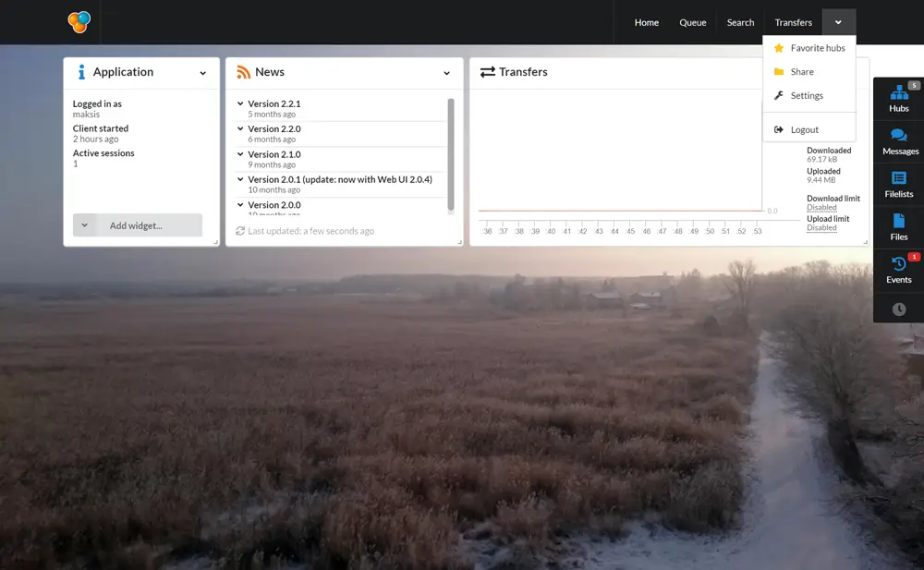Open the Files sidebar panel
This screenshot has height=570, width=924.
[x=898, y=227]
